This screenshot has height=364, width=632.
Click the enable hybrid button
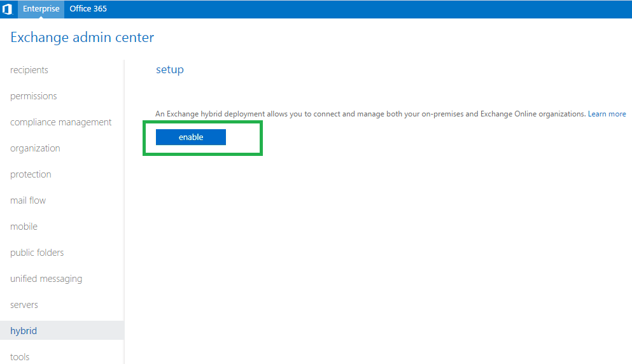(x=191, y=137)
